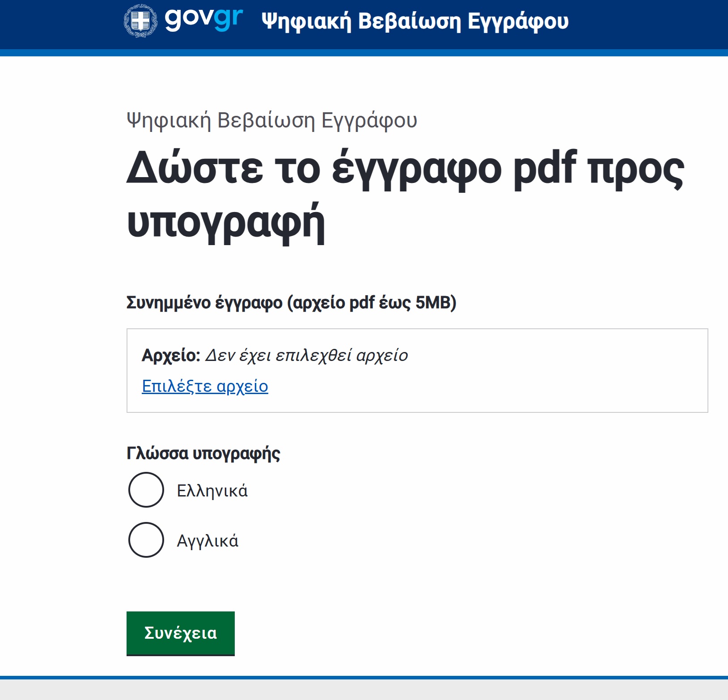This screenshot has width=728, height=700.
Task: Click the Ψηφιακή Βεβαίωση Εγγράφου header title
Action: [414, 20]
